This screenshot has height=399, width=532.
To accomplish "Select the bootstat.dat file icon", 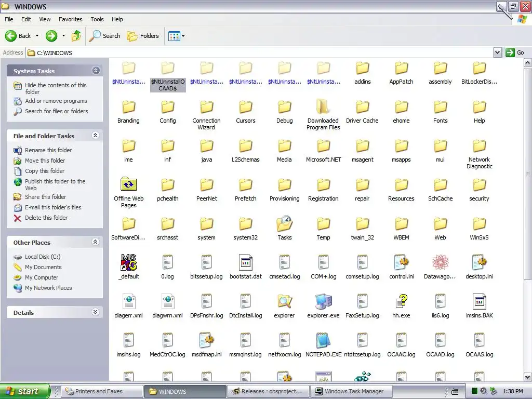I will (246, 262).
